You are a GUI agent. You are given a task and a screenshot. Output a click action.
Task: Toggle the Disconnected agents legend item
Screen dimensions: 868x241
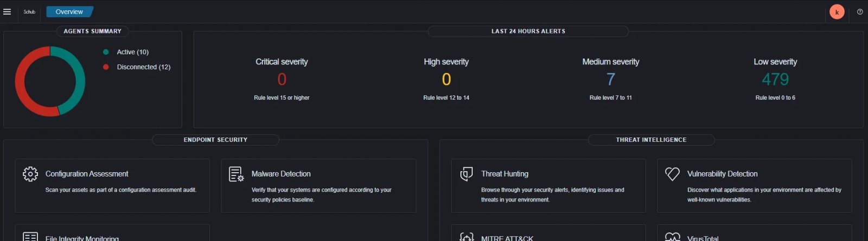143,67
